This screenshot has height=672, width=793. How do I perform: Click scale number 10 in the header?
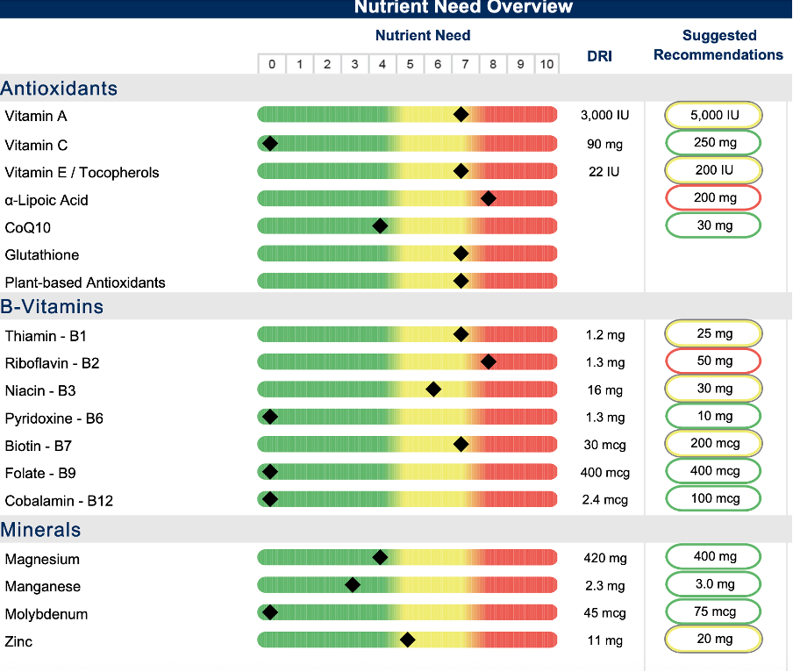click(547, 64)
